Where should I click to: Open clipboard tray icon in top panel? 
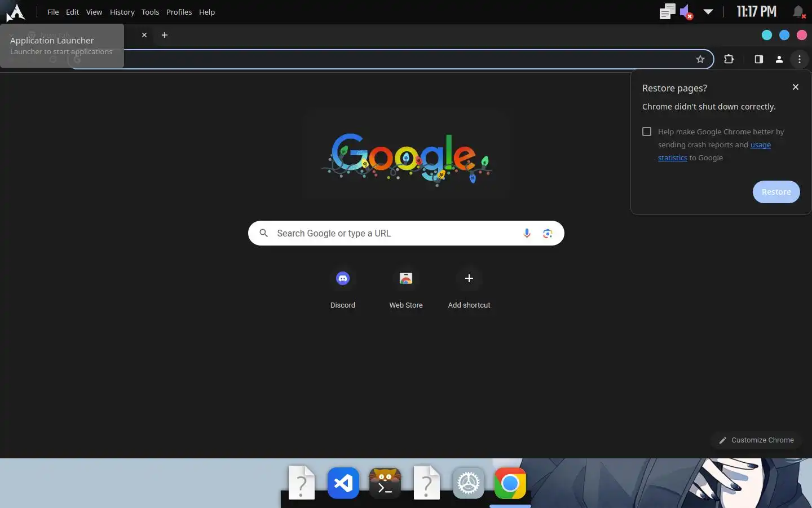coord(667,12)
